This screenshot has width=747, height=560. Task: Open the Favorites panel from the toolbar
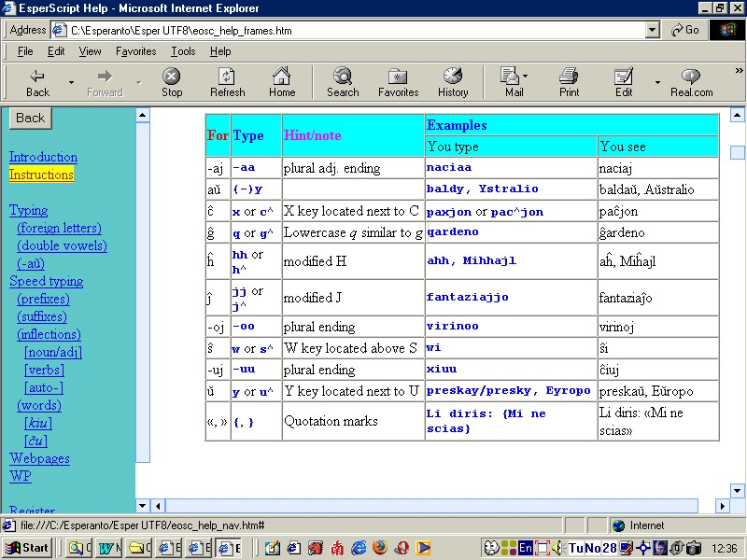398,82
